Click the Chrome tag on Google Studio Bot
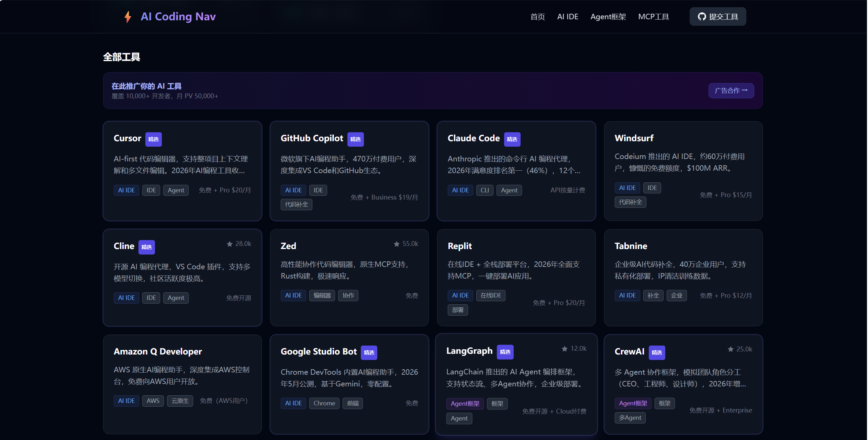This screenshot has width=868, height=440. pos(324,404)
